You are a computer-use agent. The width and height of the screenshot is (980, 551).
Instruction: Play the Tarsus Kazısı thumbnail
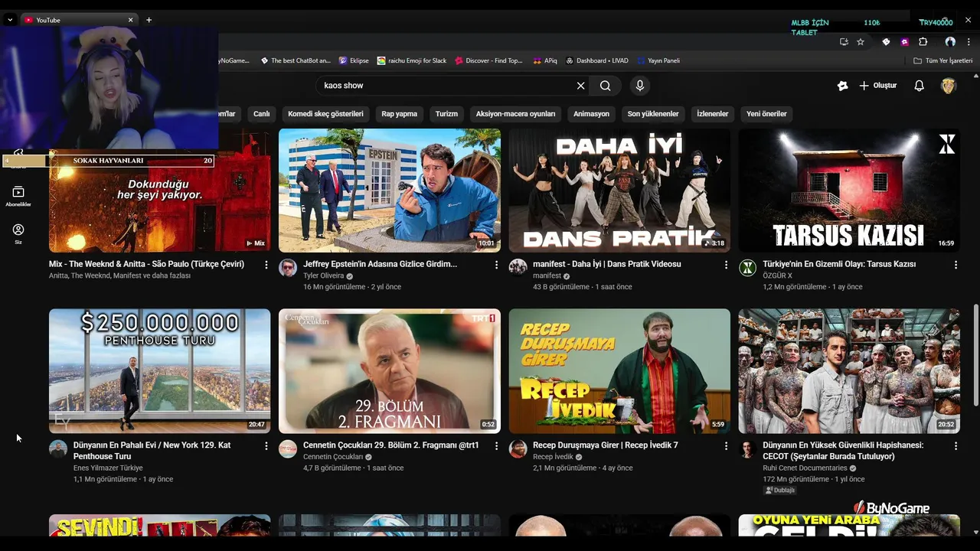[x=849, y=190]
